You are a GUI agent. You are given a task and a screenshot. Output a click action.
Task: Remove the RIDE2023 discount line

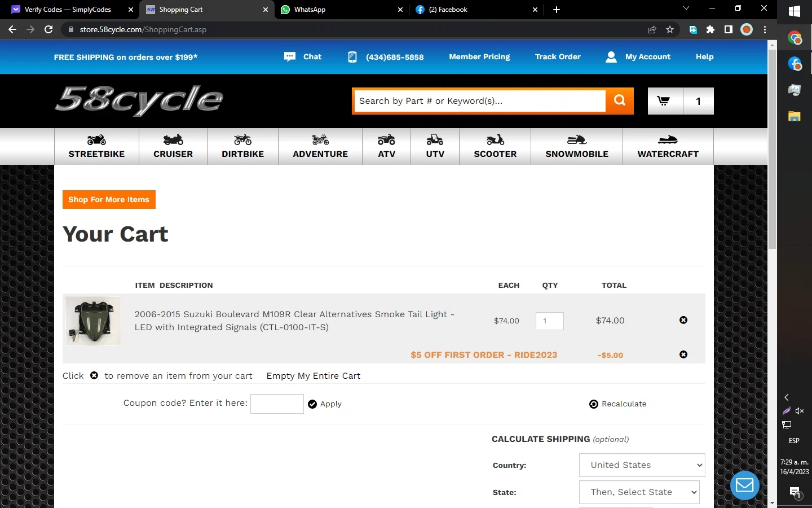pos(683,354)
